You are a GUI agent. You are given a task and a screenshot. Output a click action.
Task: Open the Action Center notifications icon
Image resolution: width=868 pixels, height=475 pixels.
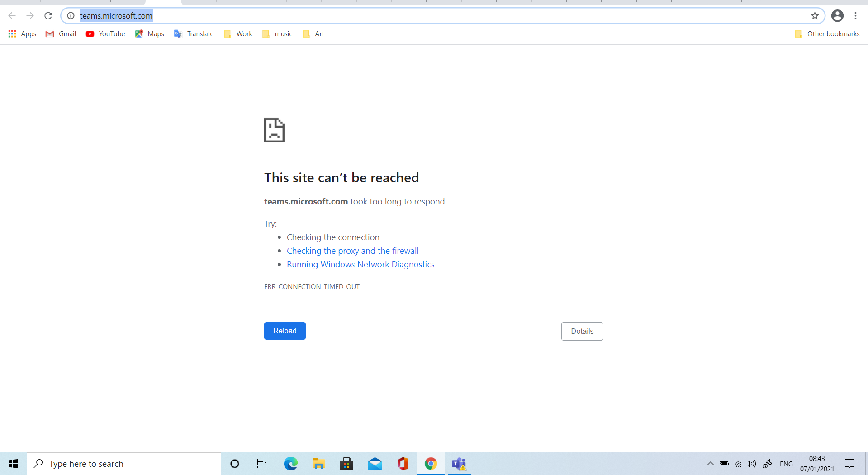849,464
